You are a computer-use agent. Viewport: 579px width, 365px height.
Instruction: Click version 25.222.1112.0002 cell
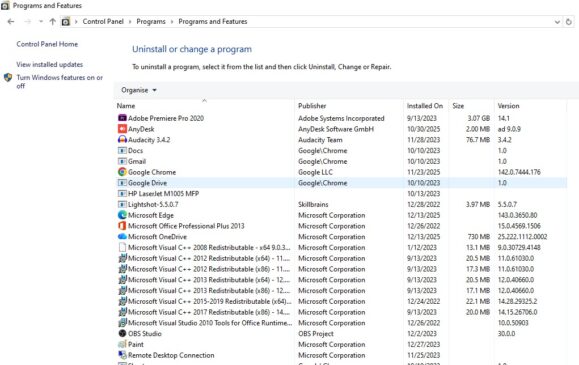point(522,237)
